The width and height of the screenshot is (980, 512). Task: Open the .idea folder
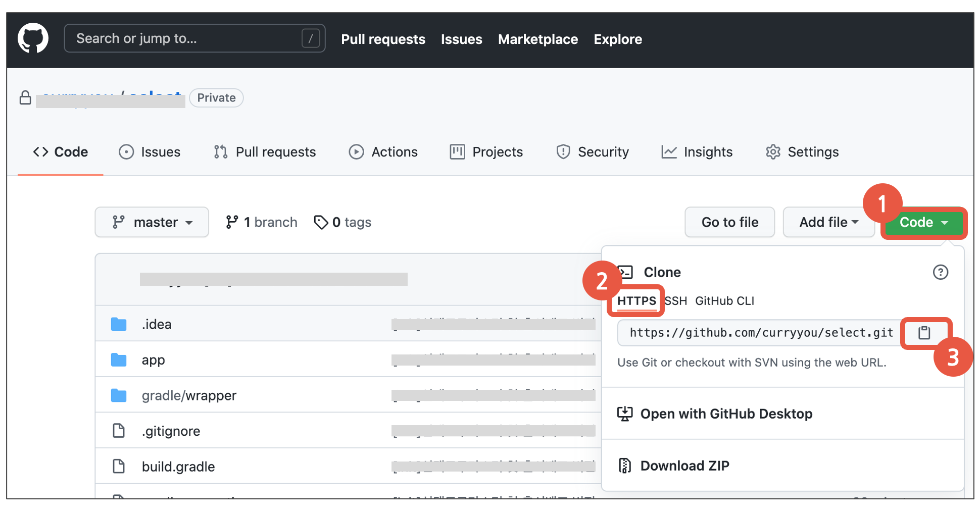click(x=157, y=324)
